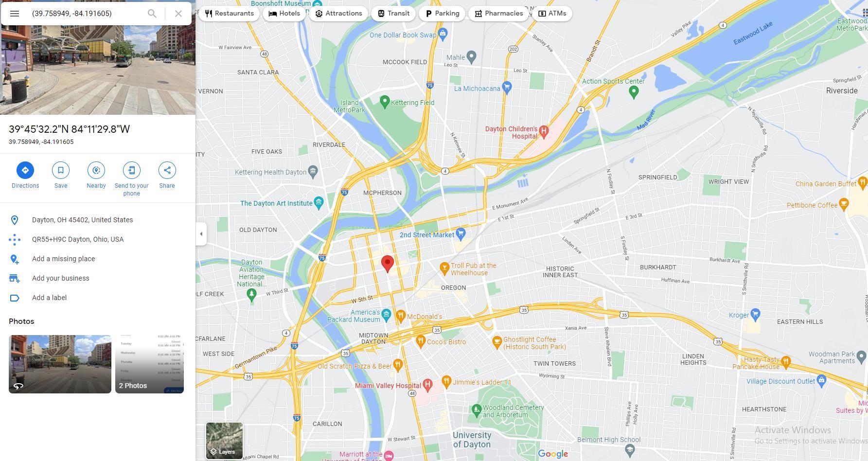Save this location with bookmark icon
The width and height of the screenshot is (868, 461).
pos(61,170)
